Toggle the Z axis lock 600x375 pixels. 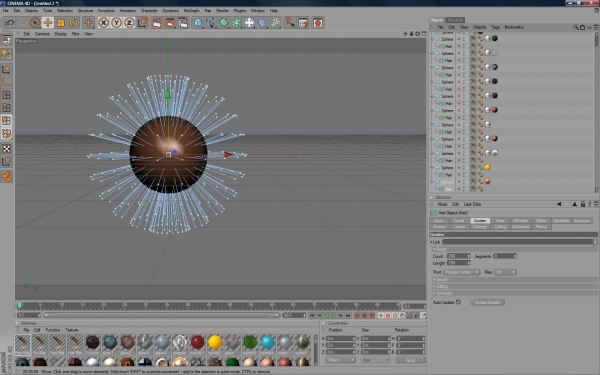[x=129, y=23]
